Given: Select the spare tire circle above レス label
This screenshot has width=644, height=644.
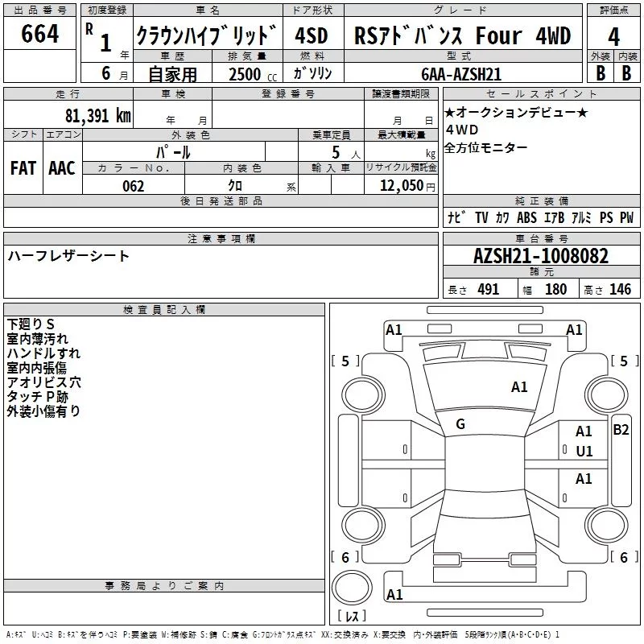Looking at the screenshot, I should (x=352, y=587).
